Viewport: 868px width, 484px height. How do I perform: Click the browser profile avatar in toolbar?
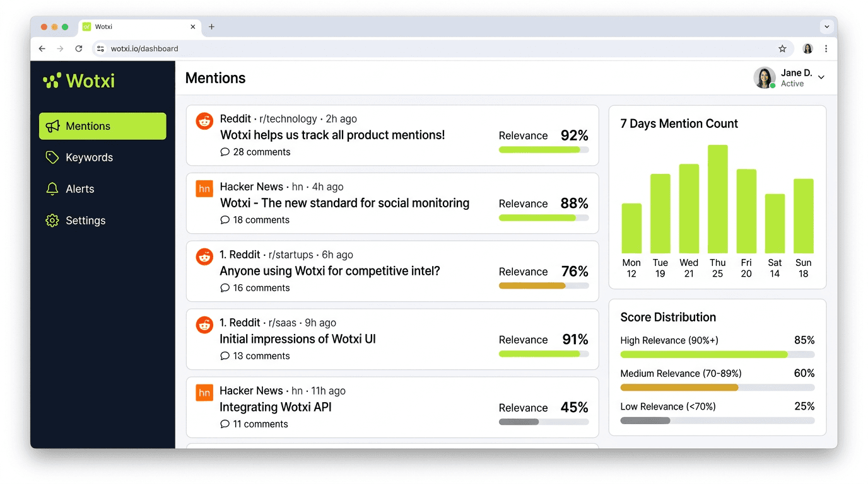807,49
